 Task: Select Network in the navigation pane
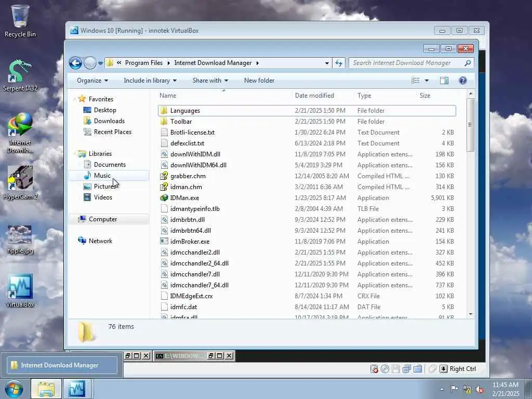(x=100, y=241)
